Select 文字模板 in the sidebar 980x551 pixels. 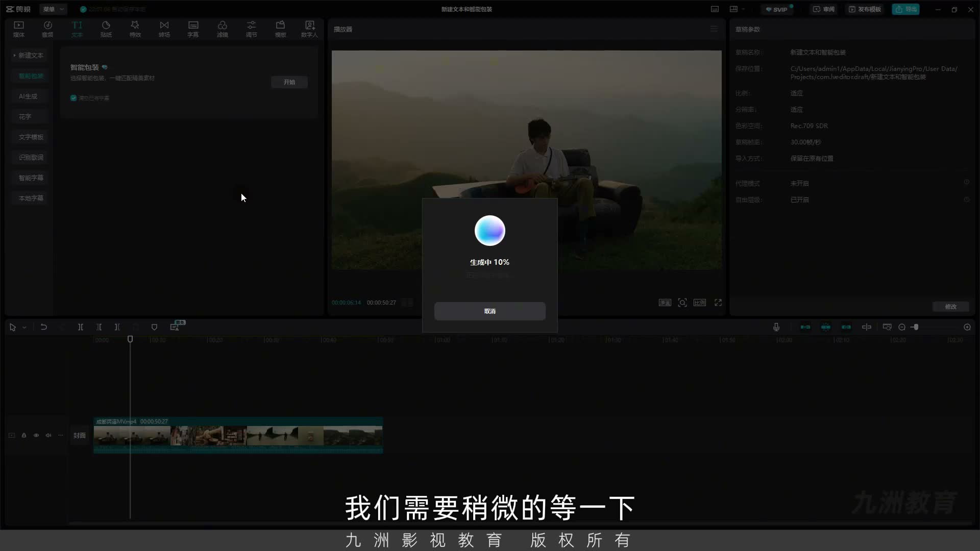[31, 137]
